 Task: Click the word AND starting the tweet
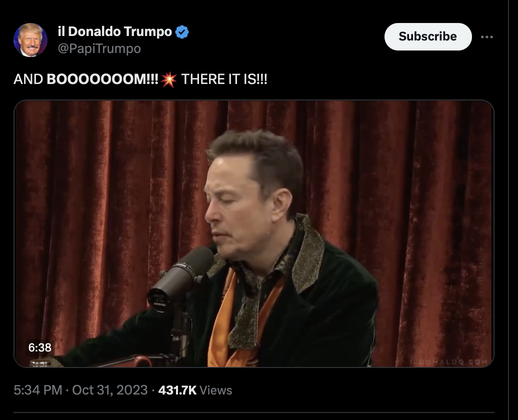point(28,79)
